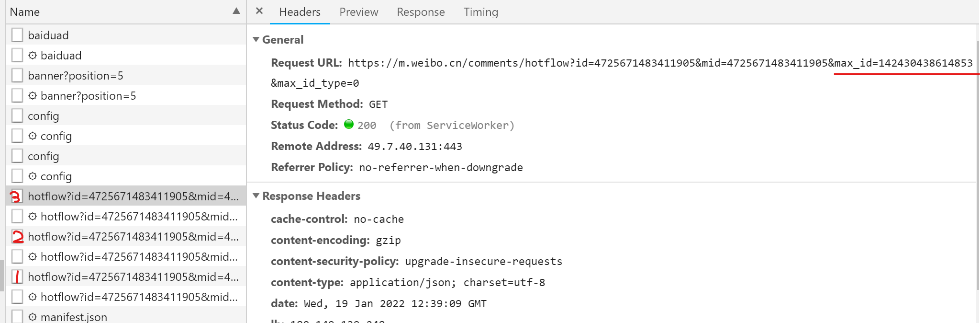Viewport: 980px width, 323px height.
Task: Select hotflow request marked with red 1
Action: coord(133,277)
